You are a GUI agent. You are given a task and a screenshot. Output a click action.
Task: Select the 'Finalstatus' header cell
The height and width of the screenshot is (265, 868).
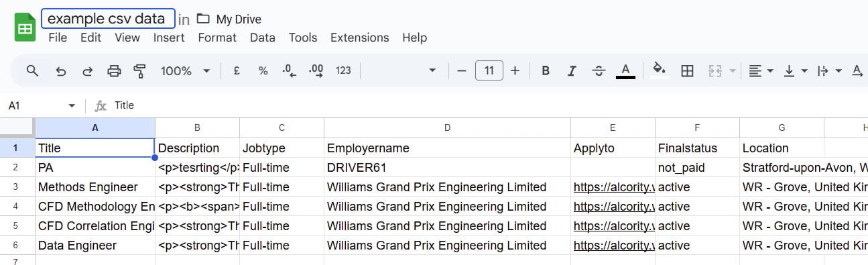(x=697, y=148)
